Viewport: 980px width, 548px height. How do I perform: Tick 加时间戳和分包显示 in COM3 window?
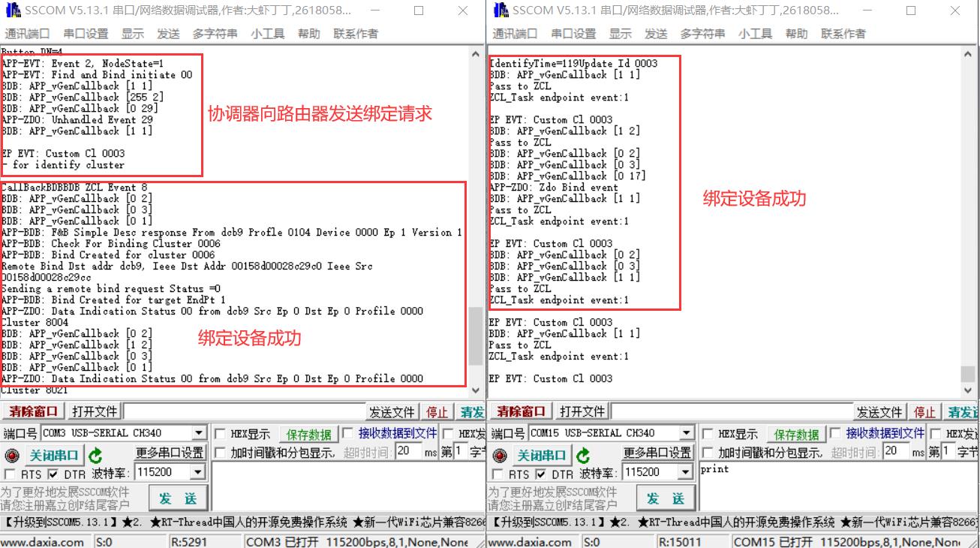tap(221, 453)
